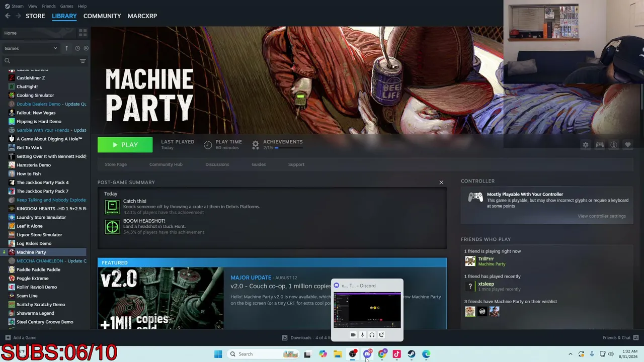Open friend xtsleep's profile

click(486, 284)
